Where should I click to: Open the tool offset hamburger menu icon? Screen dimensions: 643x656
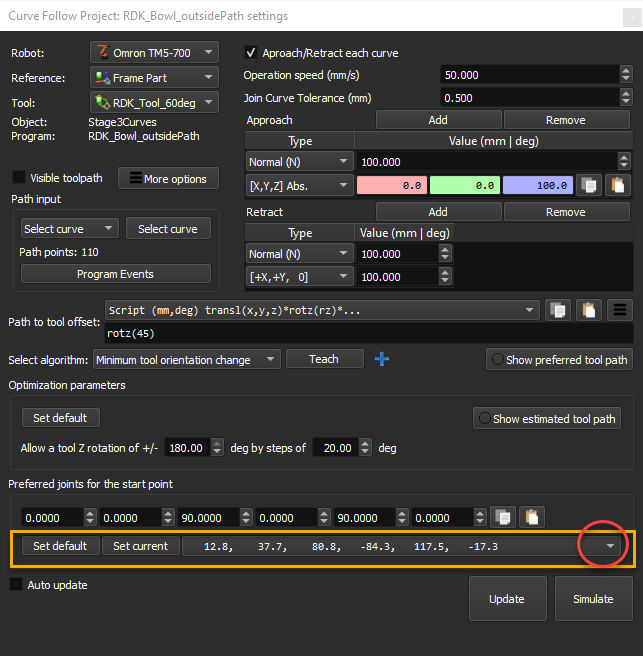click(x=620, y=310)
